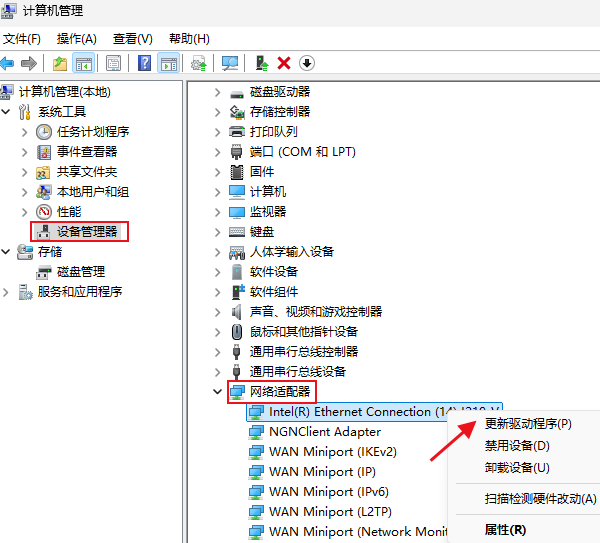Open Help via blue question mark icon

[144, 63]
